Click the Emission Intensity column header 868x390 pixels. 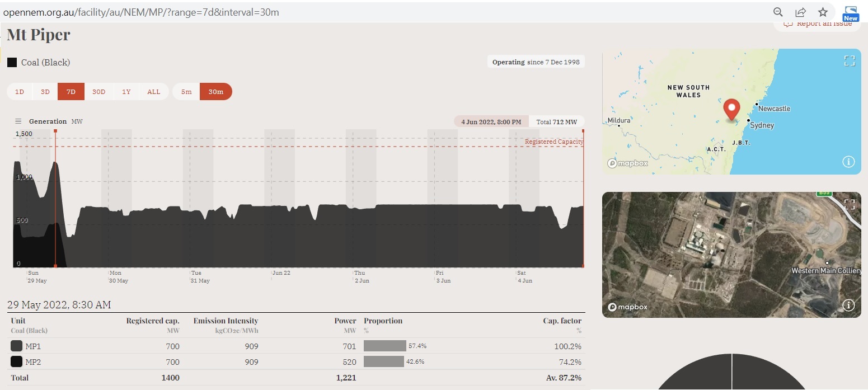tap(226, 321)
